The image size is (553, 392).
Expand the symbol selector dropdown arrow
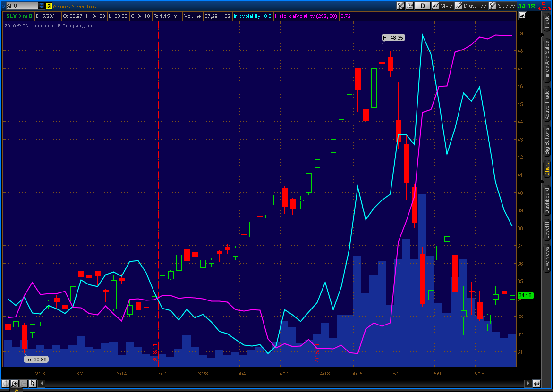(41, 6)
